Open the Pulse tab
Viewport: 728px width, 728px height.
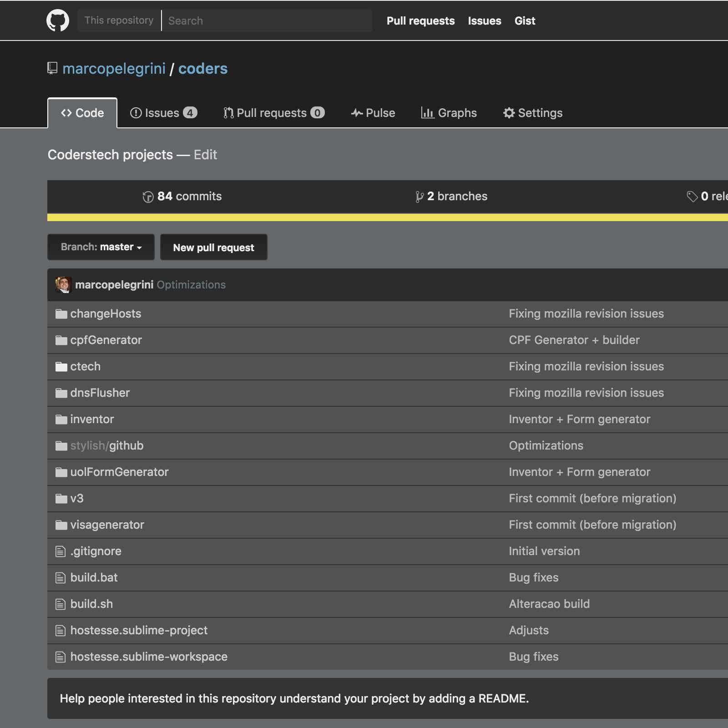[373, 113]
